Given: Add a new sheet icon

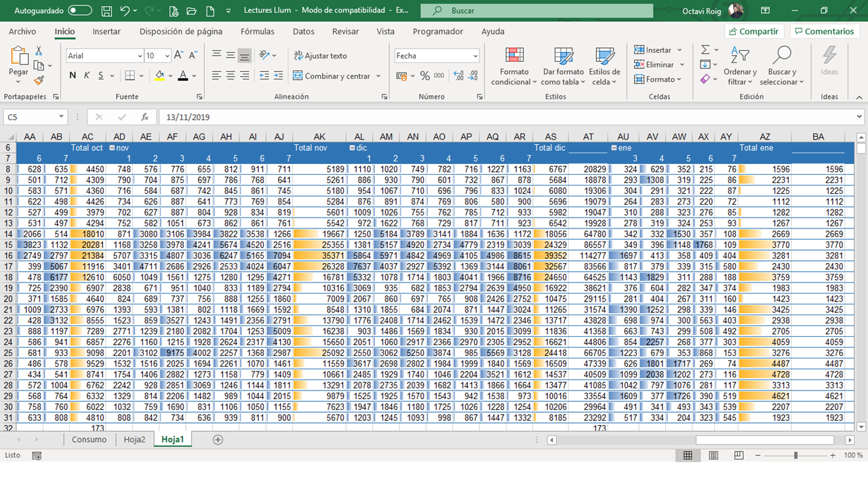Looking at the screenshot, I should click(x=218, y=439).
